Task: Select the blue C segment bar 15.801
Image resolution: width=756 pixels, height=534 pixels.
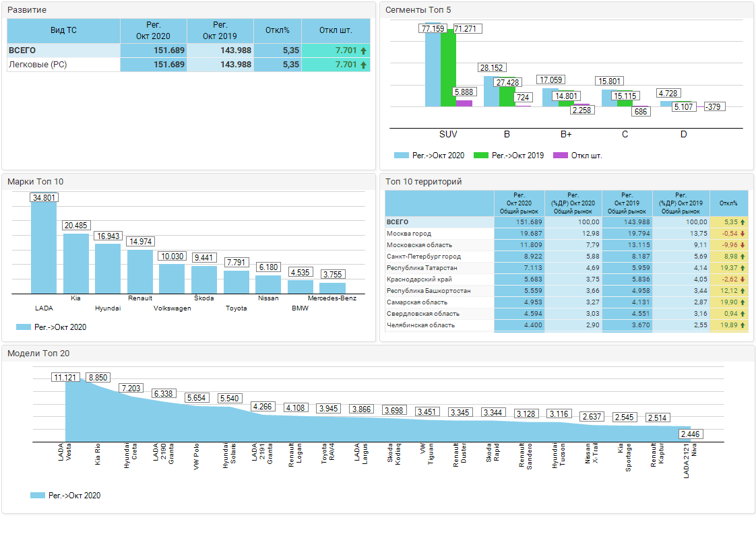Action: coord(609,98)
